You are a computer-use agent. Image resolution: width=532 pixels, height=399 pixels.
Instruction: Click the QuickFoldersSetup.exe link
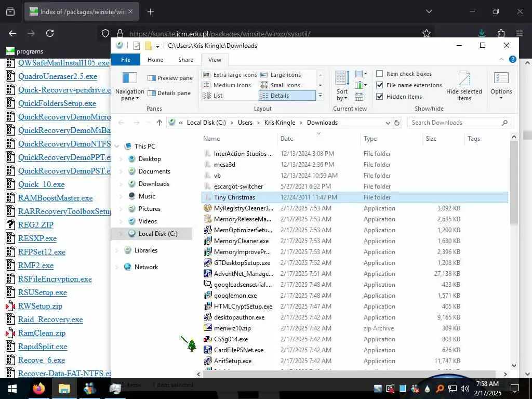(57, 103)
